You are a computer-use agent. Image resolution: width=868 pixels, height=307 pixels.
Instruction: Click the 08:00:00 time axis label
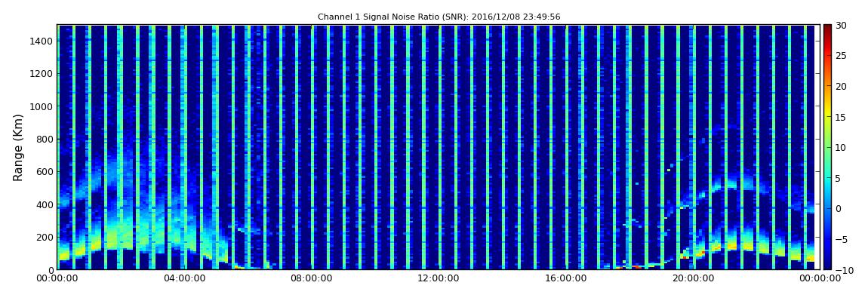click(312, 279)
